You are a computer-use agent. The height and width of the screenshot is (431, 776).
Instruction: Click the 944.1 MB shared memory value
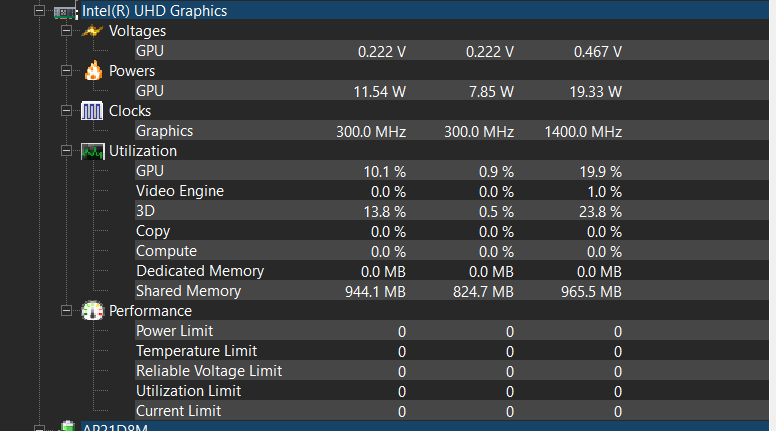point(375,292)
